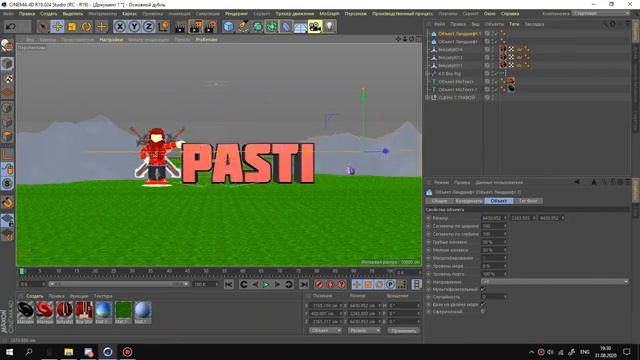Image resolution: width=640 pixels, height=360 pixels.
Task: Toggle the X axis lock
Action: tap(120, 27)
